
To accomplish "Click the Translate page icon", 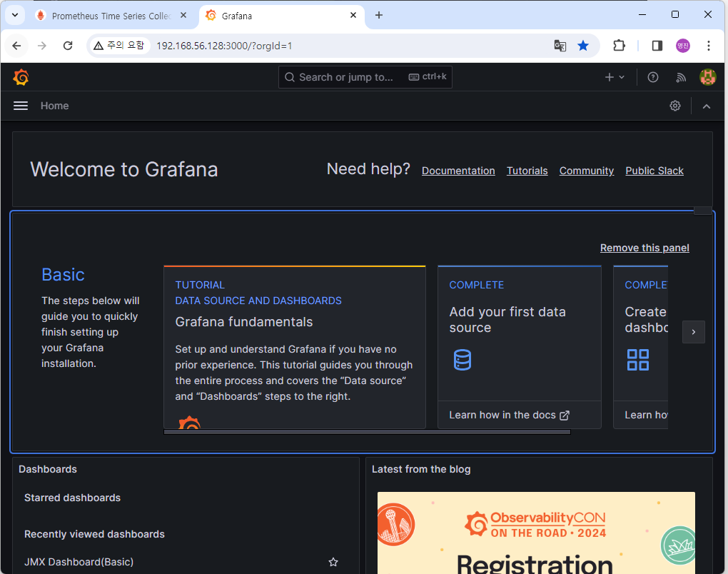I will pyautogui.click(x=560, y=46).
